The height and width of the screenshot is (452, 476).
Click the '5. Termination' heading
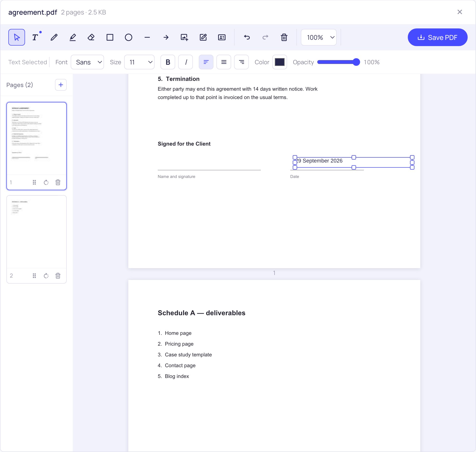[x=179, y=79]
